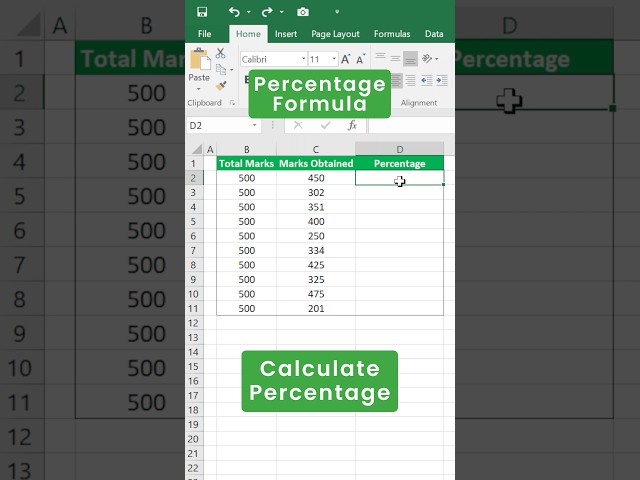Screen dimensions: 640x480
Task: Select cell containing 450
Action: point(316,178)
